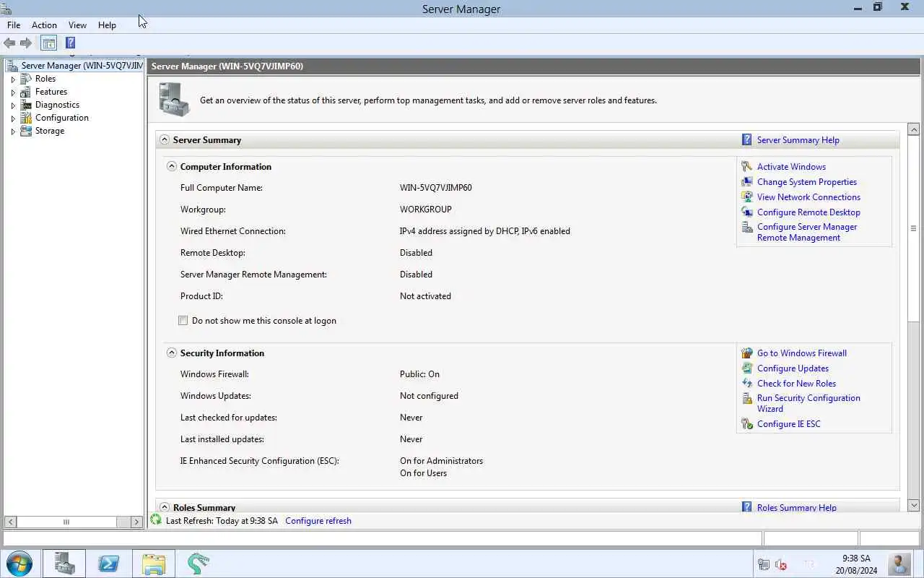Check 'Do not show me this console at logon'
The image size is (924, 578).
pos(183,321)
